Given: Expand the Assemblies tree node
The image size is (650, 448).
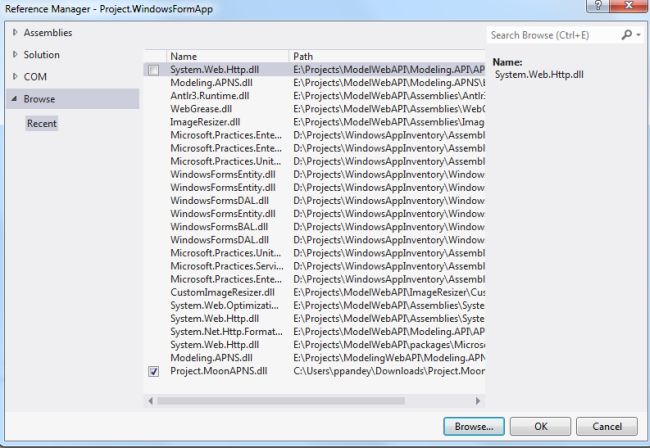Looking at the screenshot, I should tap(15, 32).
